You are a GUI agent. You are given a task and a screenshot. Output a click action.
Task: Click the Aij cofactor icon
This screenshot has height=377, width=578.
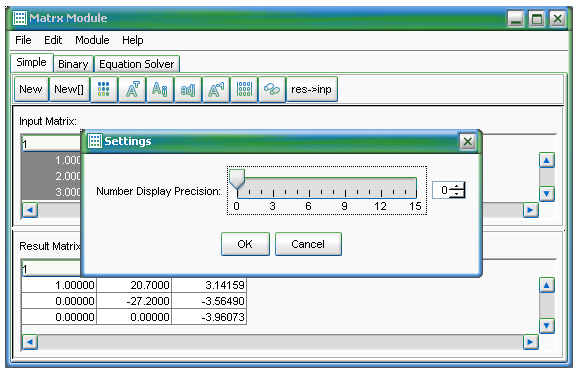(160, 89)
